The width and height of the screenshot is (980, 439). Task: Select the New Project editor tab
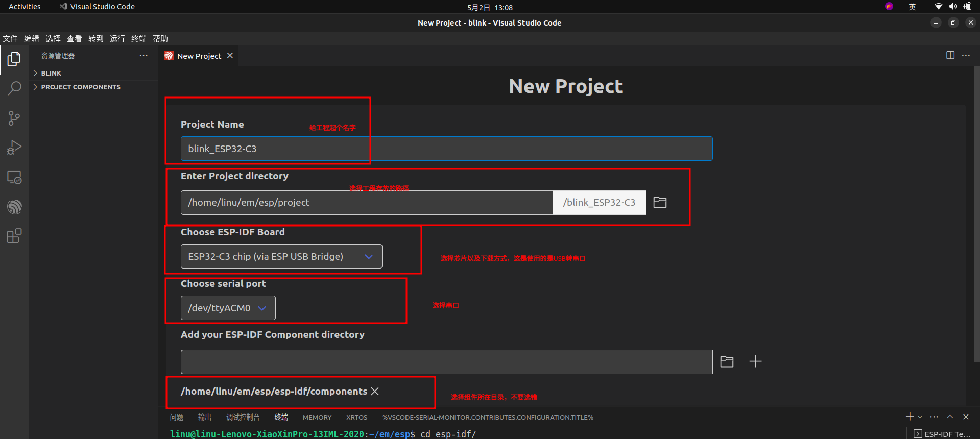[199, 56]
